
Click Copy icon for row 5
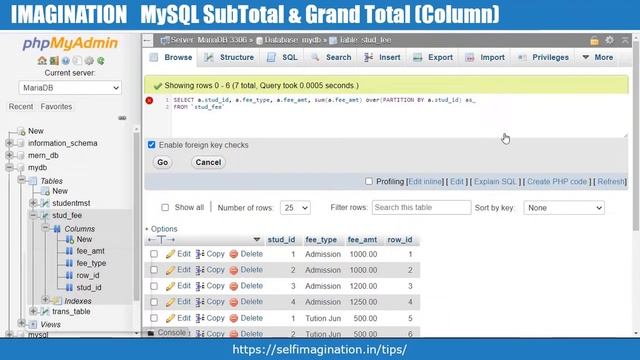(x=200, y=318)
